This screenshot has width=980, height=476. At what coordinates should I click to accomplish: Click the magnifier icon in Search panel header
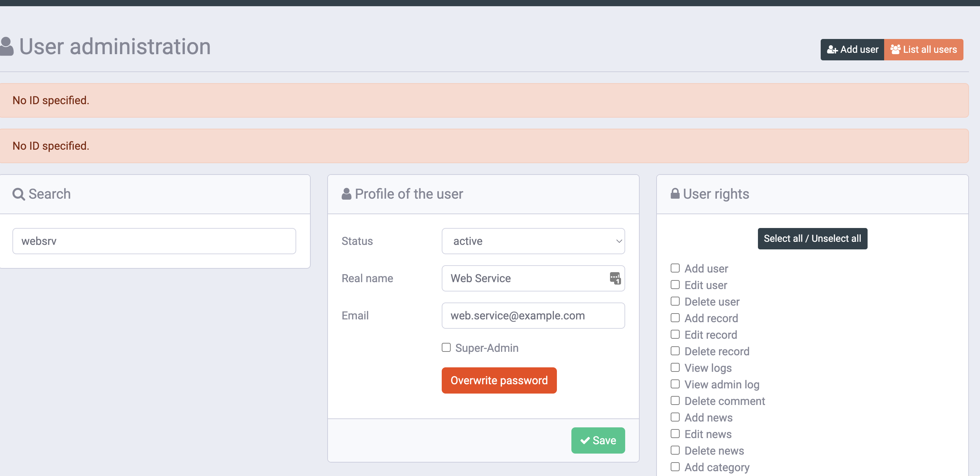coord(19,194)
